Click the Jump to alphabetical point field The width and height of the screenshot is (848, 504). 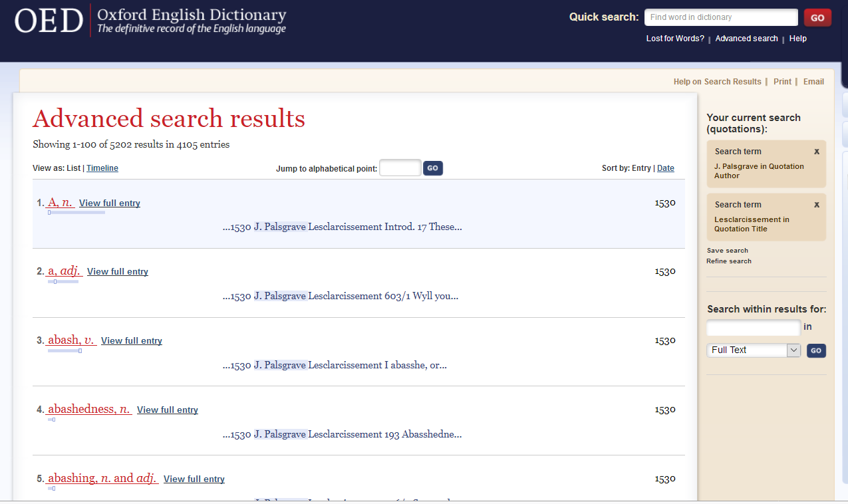(x=400, y=168)
